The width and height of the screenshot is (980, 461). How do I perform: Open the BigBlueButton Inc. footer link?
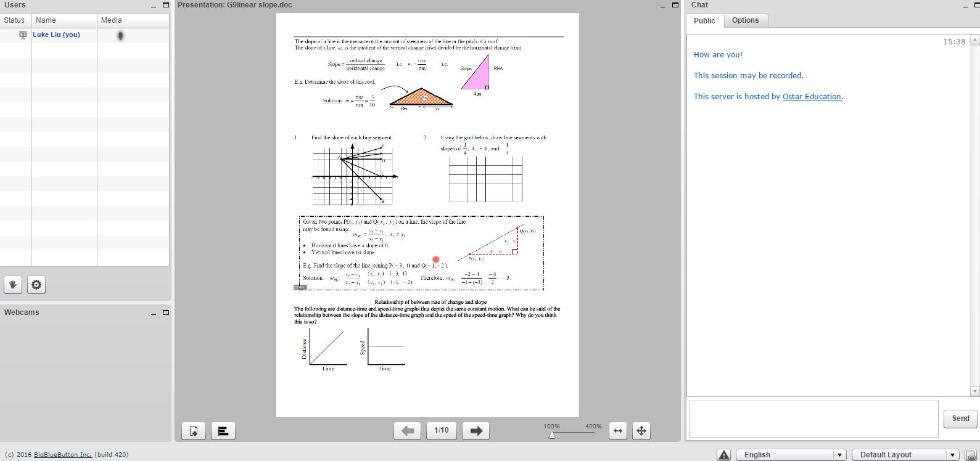(x=63, y=454)
